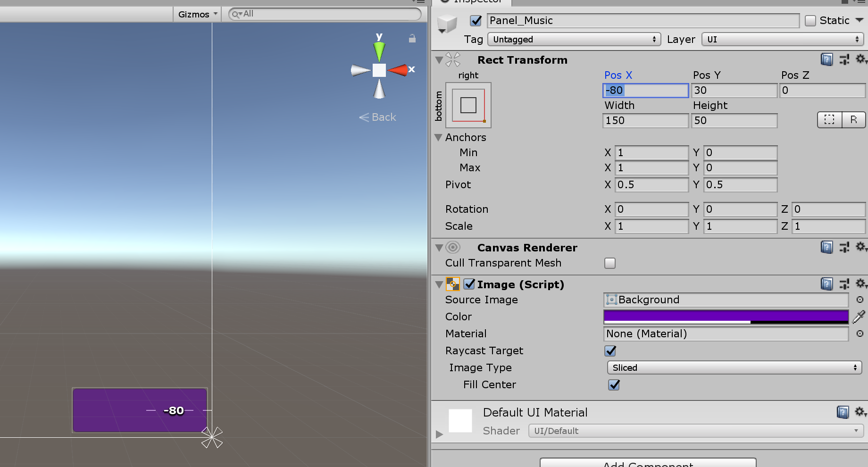
Task: Open the Rect Transform help documentation
Action: [827, 59]
